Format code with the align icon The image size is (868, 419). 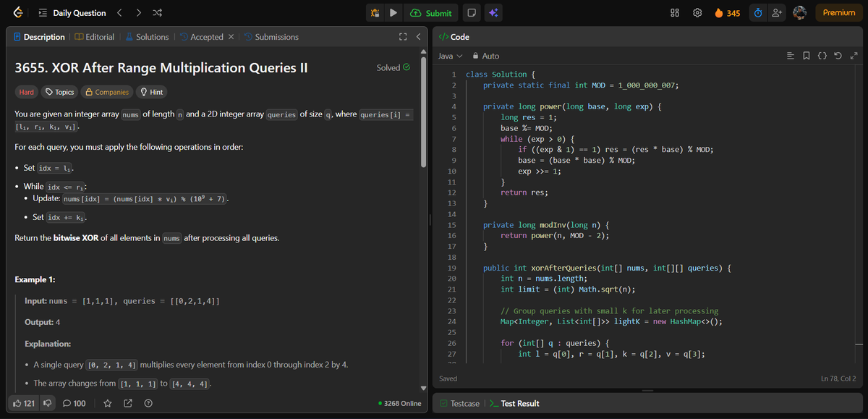tap(791, 56)
